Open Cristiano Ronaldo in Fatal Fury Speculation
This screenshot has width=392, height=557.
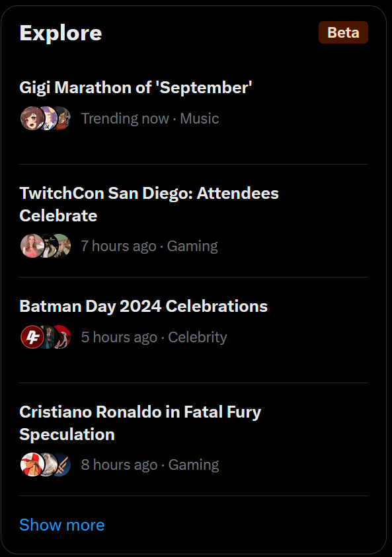pos(140,423)
